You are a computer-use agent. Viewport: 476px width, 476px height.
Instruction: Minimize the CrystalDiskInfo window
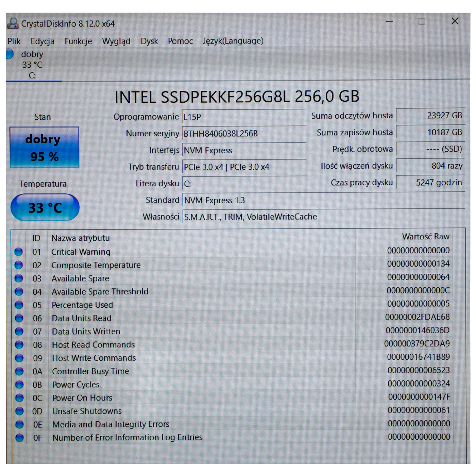[389, 21]
